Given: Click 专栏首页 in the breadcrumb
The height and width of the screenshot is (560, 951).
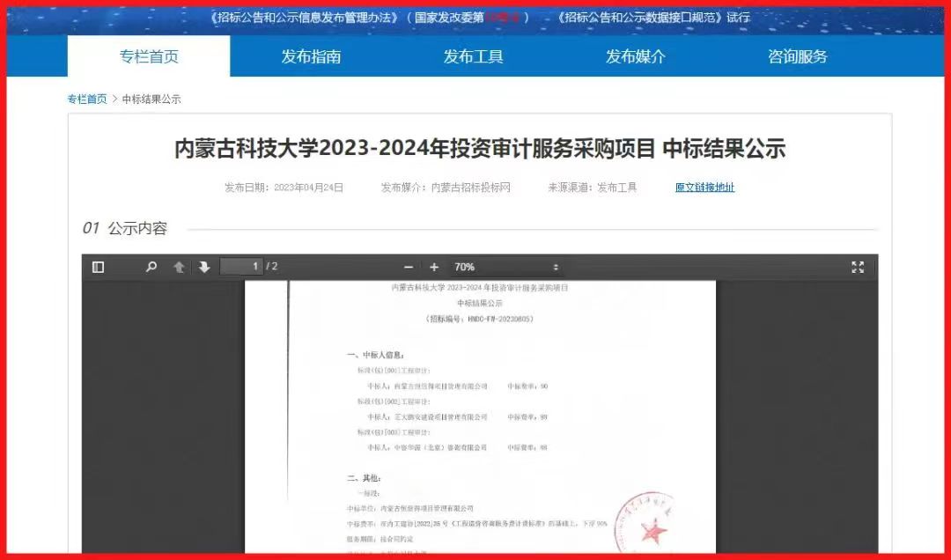Looking at the screenshot, I should [87, 99].
